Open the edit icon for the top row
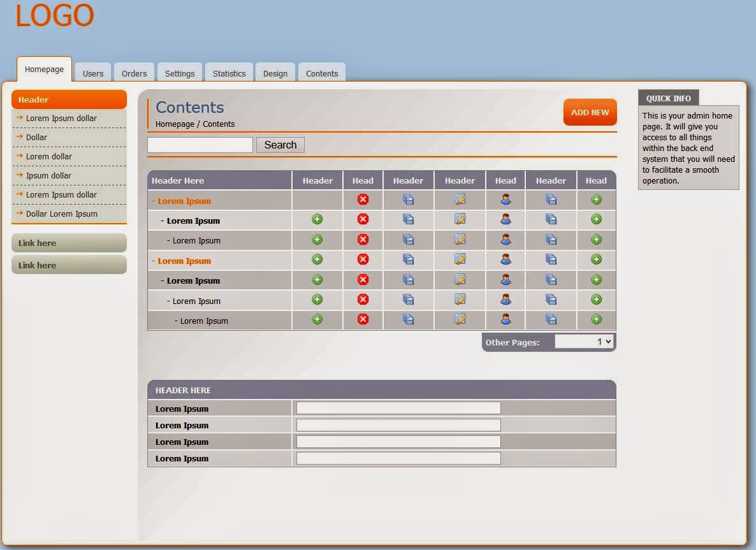The height and width of the screenshot is (550, 756). click(460, 199)
